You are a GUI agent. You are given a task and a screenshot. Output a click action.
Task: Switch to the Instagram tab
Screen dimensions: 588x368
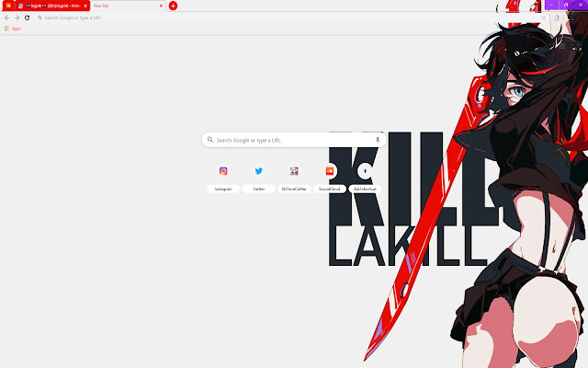(x=52, y=6)
